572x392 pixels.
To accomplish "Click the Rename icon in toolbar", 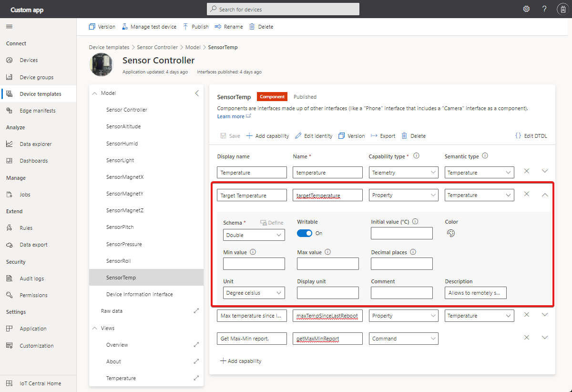I will tap(218, 27).
